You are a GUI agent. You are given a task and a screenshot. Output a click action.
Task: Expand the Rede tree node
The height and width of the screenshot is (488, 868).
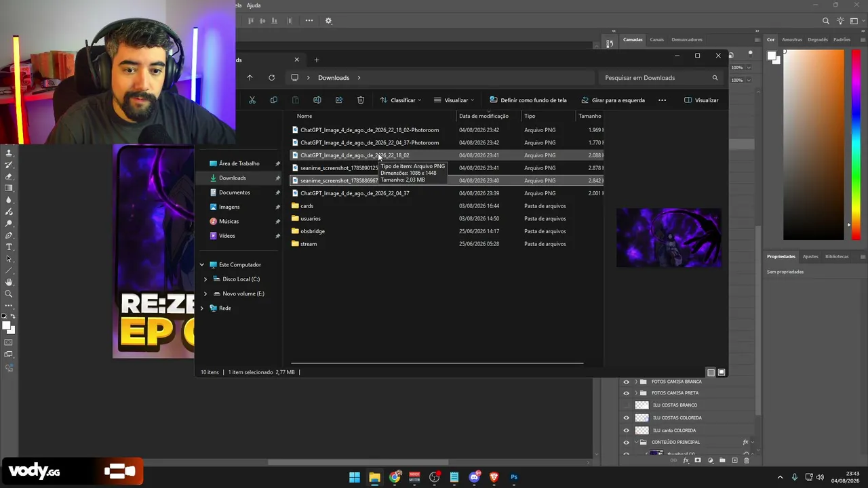[x=201, y=308]
